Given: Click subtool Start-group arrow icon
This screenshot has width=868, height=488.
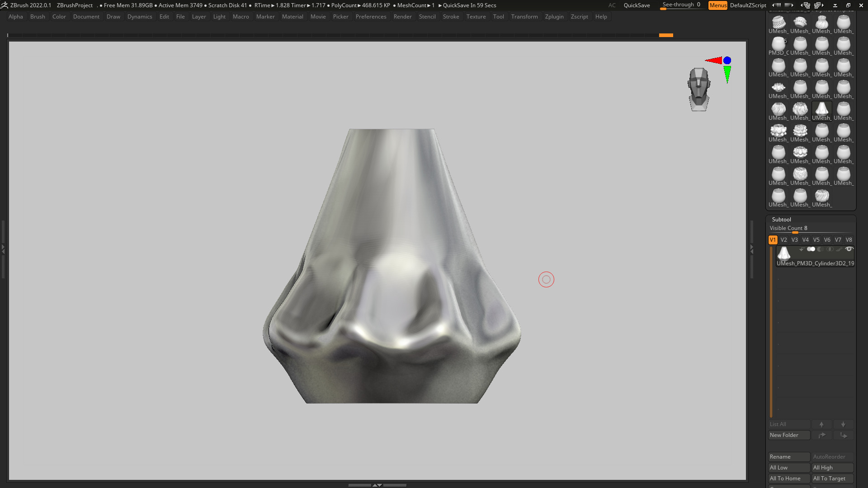Looking at the screenshot, I should (x=802, y=249).
